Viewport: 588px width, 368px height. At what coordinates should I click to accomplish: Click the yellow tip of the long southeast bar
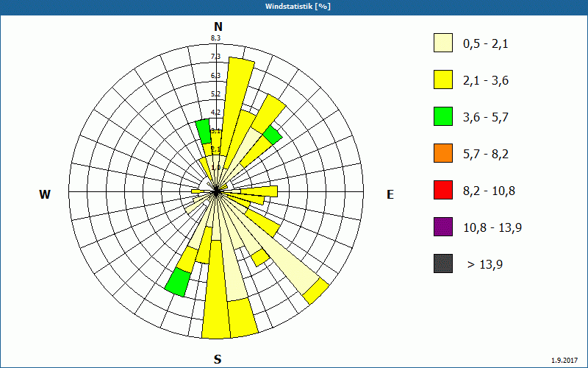point(316,291)
